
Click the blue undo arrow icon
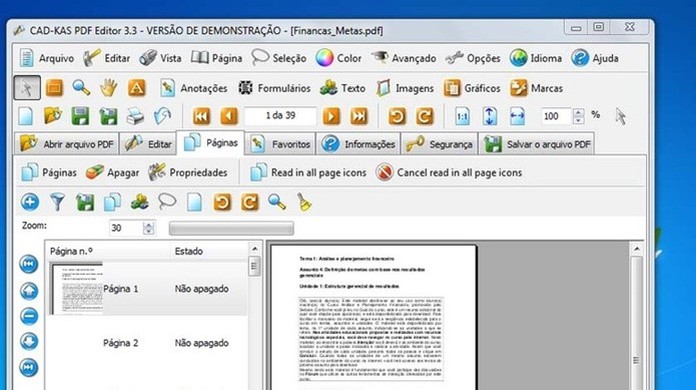click(162, 116)
